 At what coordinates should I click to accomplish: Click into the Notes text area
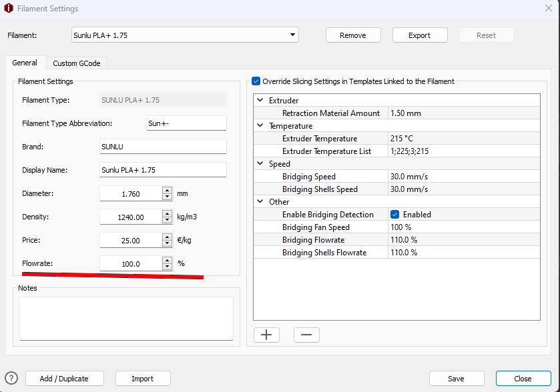click(x=126, y=318)
